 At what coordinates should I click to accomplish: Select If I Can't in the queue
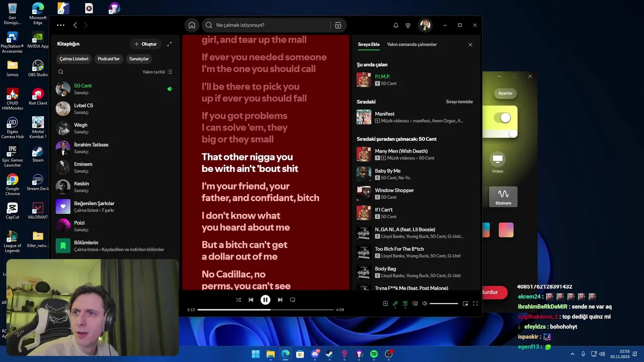coord(415,213)
